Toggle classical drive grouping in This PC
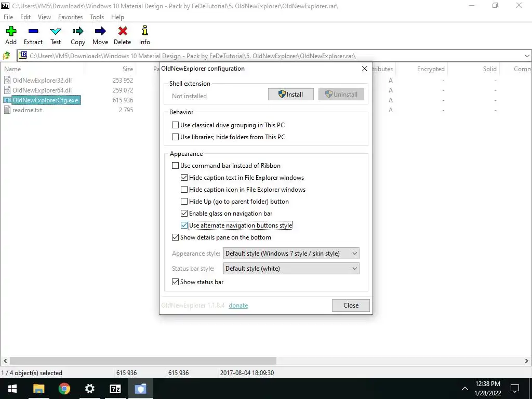Image resolution: width=532 pixels, height=399 pixels. 176,125
